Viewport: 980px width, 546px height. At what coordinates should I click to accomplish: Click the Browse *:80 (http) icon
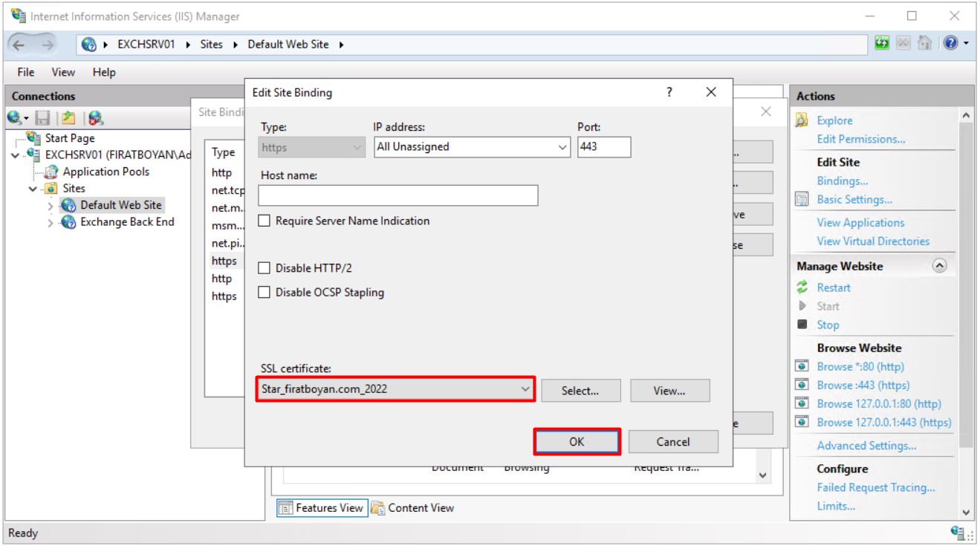[x=802, y=366]
